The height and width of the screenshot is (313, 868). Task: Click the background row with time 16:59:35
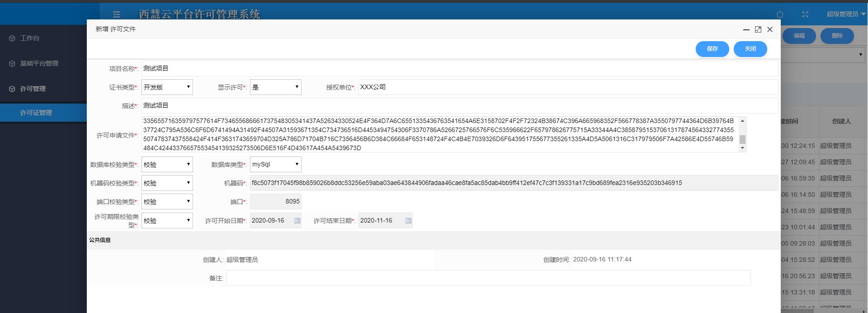click(824, 178)
